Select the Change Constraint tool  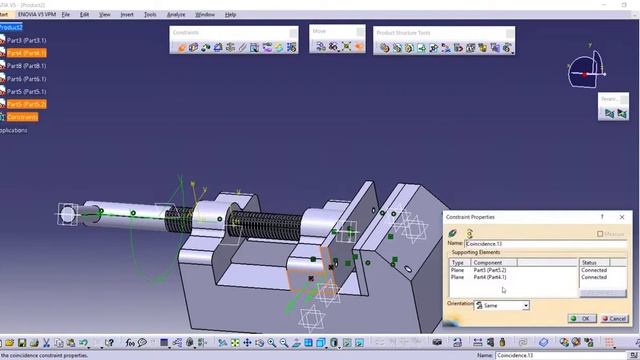pos(279,48)
